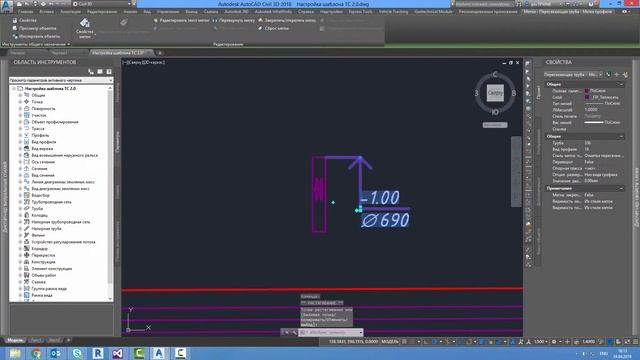
Task: Add a new drawing tab with plus
Action: pyautogui.click(x=160, y=53)
